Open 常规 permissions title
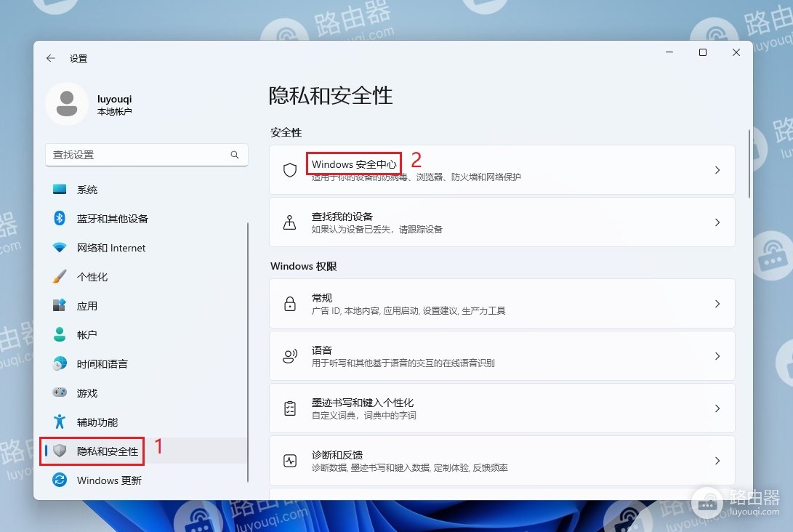Screen dimensions: 793x532 point(322,298)
